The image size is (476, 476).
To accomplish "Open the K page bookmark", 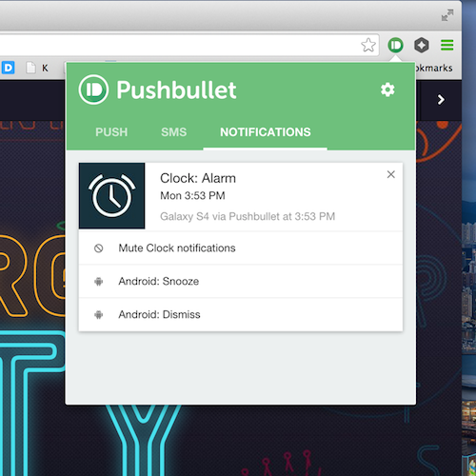I will pyautogui.click(x=37, y=68).
